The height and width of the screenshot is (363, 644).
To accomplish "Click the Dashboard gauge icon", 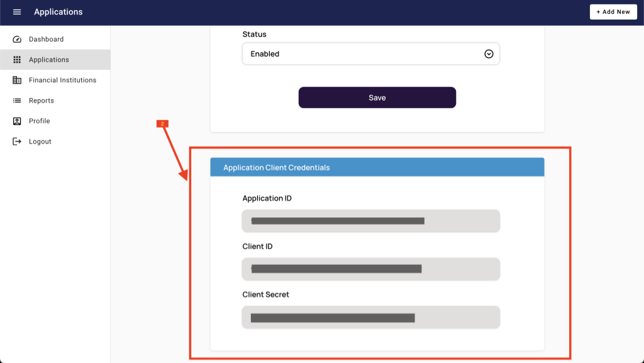I will pos(17,39).
